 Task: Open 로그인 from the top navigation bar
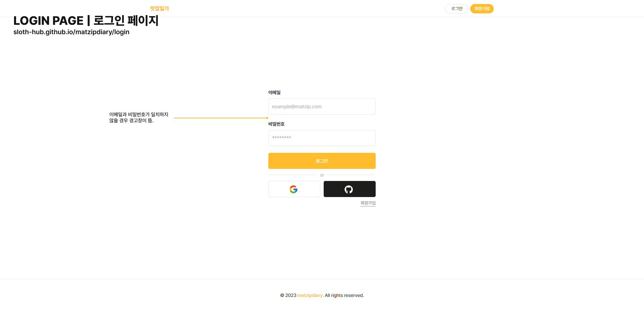tap(457, 9)
